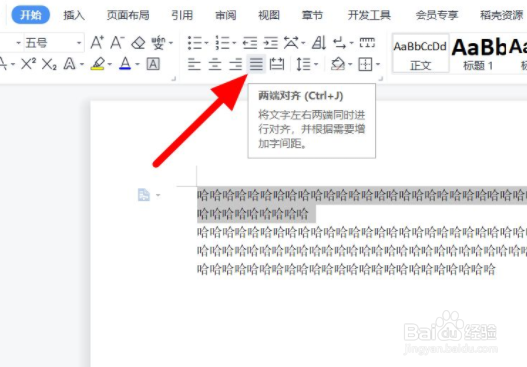Click show/hide paragraph marks icon
This screenshot has height=367, width=527.
pyautogui.click(x=339, y=43)
